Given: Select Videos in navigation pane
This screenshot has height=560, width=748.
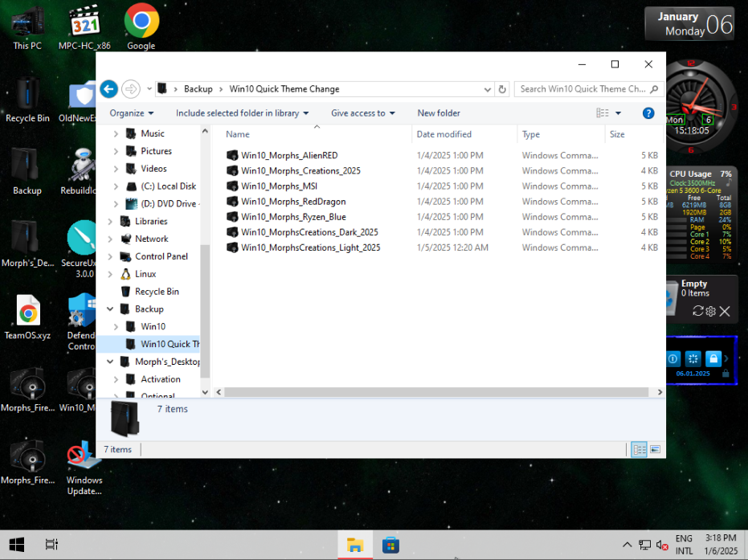Looking at the screenshot, I should pyautogui.click(x=153, y=169).
